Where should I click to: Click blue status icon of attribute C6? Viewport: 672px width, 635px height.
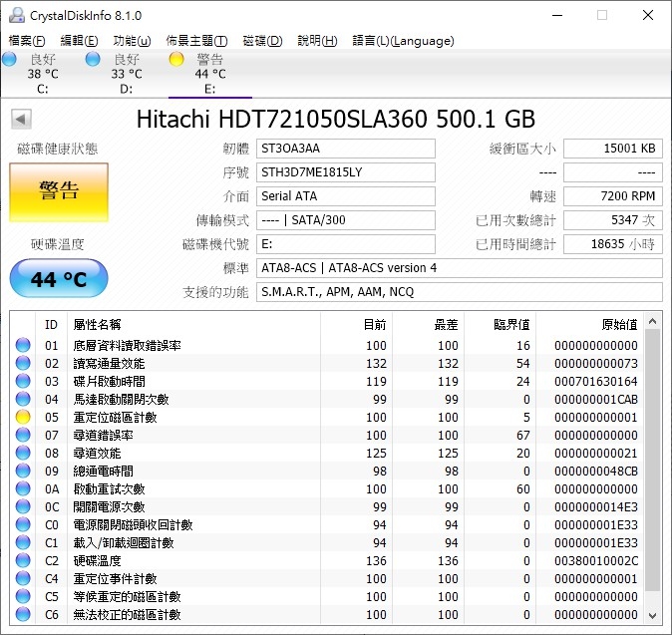click(x=23, y=615)
